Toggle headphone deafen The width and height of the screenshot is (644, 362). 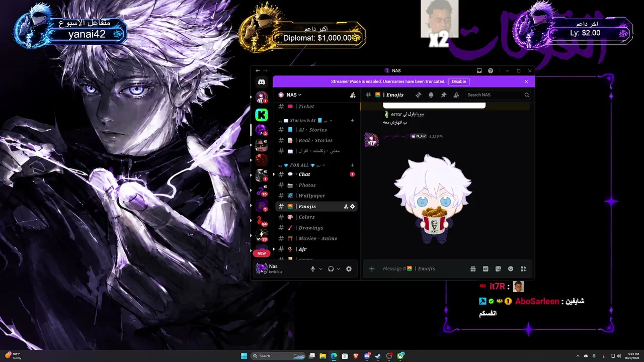tap(331, 269)
